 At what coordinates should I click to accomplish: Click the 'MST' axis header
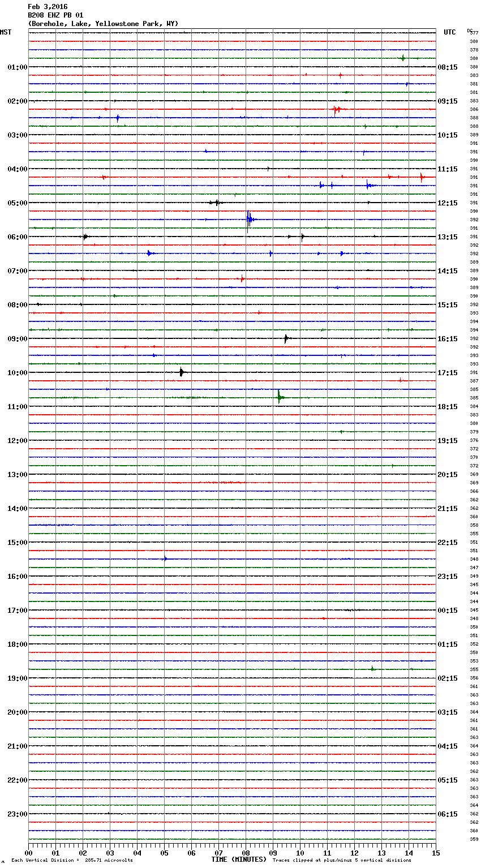(6, 32)
